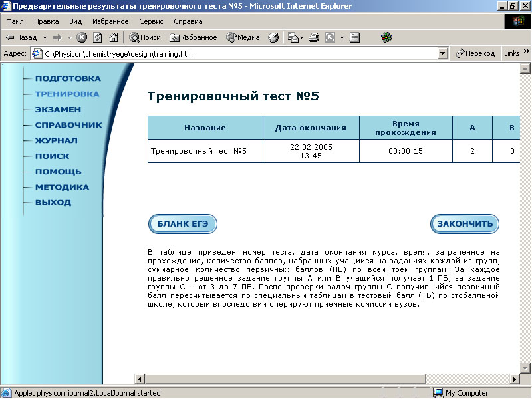This screenshot has height=399, width=532.
Task: Click the My Computer zone status indicator
Action: point(462,393)
